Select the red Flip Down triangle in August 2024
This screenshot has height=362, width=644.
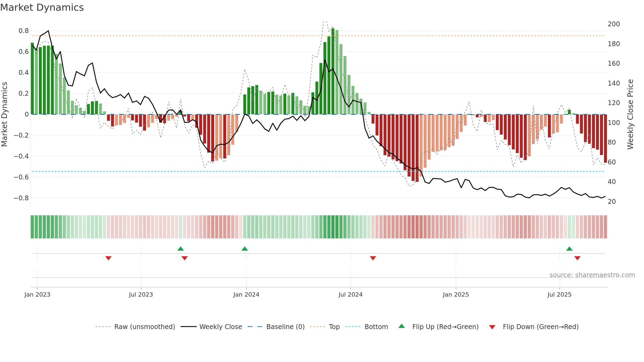373,258
